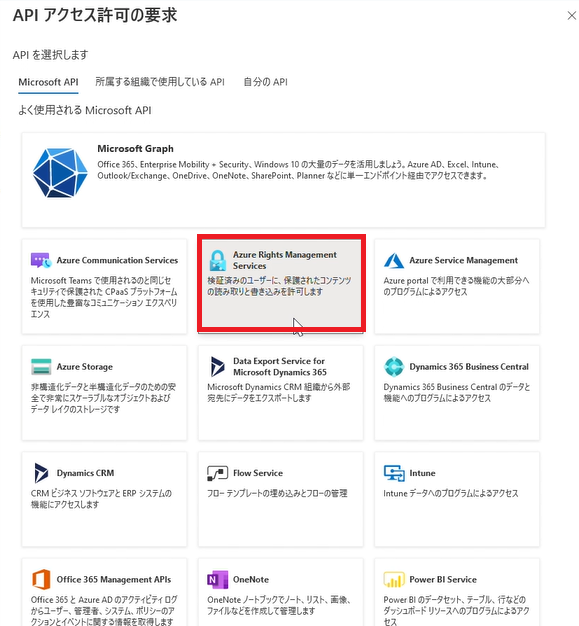Viewport: 579px width, 626px height.
Task: Open the Microsoft Graph title link
Action: (x=135, y=149)
